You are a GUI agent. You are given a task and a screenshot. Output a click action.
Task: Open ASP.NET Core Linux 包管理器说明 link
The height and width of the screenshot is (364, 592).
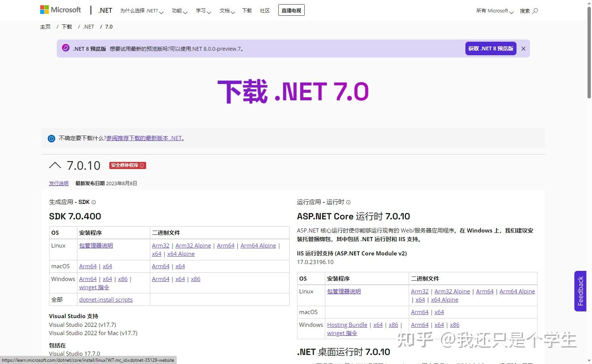click(x=344, y=292)
